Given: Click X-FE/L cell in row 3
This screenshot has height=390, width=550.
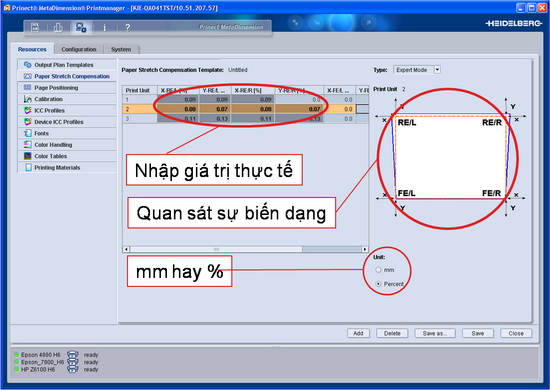Looking at the screenshot, I should click(339, 119).
